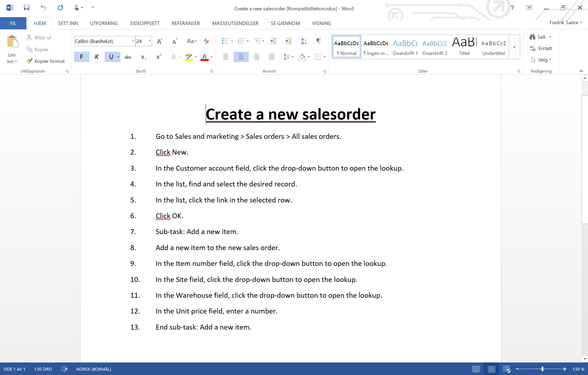Open the font name dropdown (Calibri)
The height and width of the screenshot is (375, 588).
tap(133, 41)
